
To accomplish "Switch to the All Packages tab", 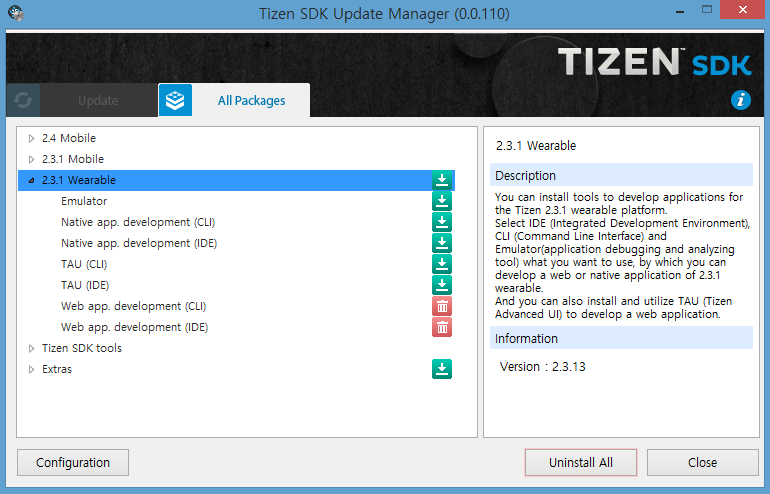I will point(251,101).
